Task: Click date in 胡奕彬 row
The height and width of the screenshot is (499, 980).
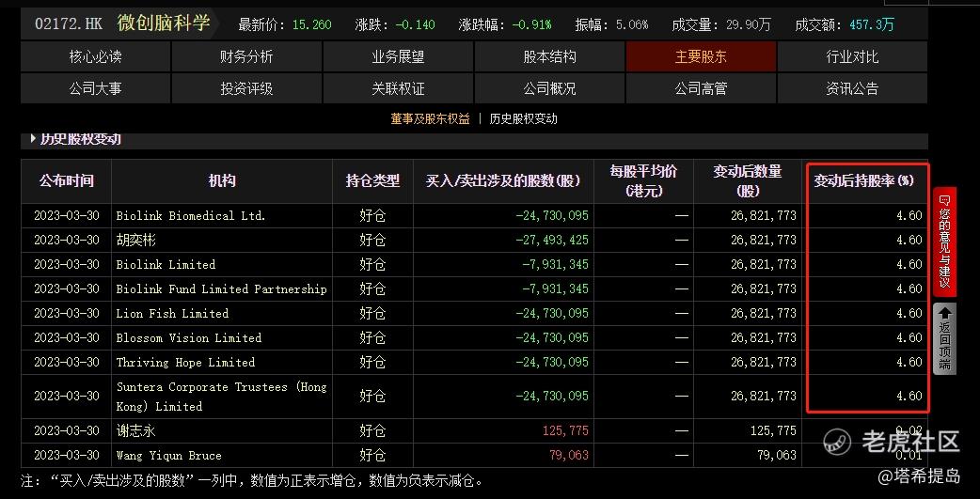Action: (66, 240)
